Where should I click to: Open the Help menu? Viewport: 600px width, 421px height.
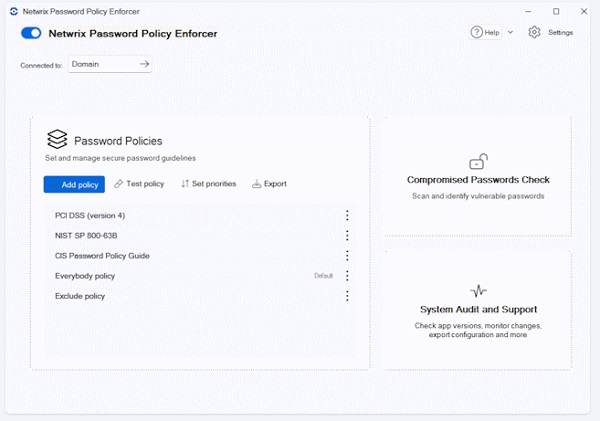485,32
